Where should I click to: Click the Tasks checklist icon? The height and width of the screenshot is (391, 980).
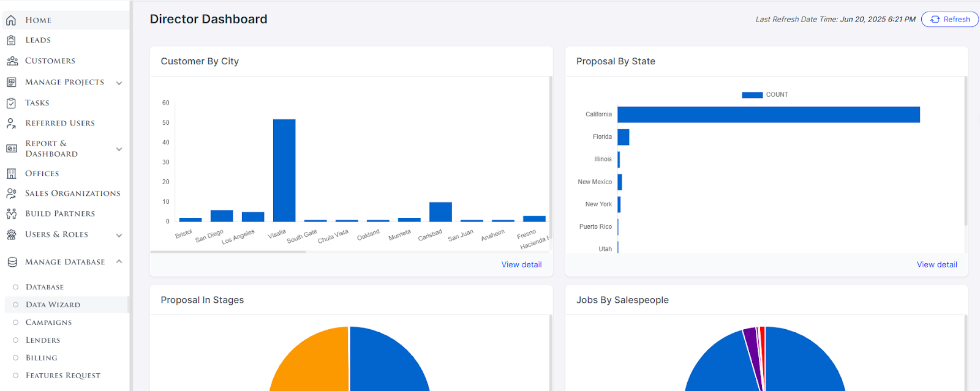[11, 103]
